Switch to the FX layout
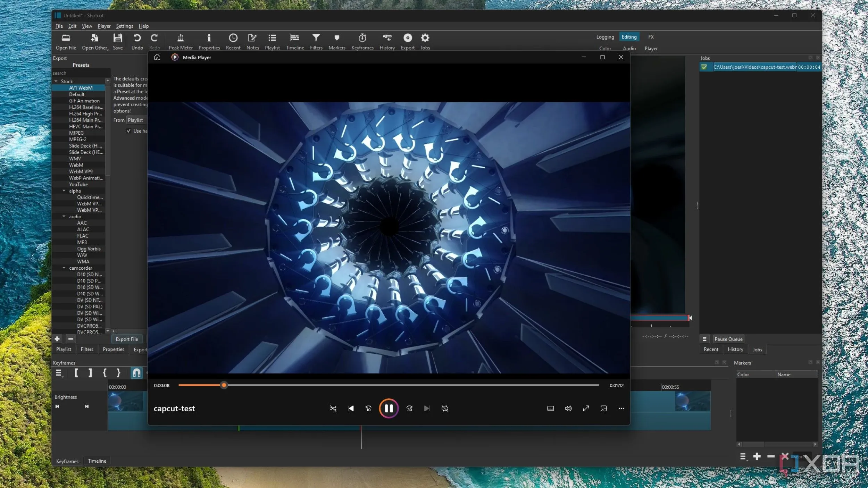This screenshot has width=868, height=488. [651, 37]
